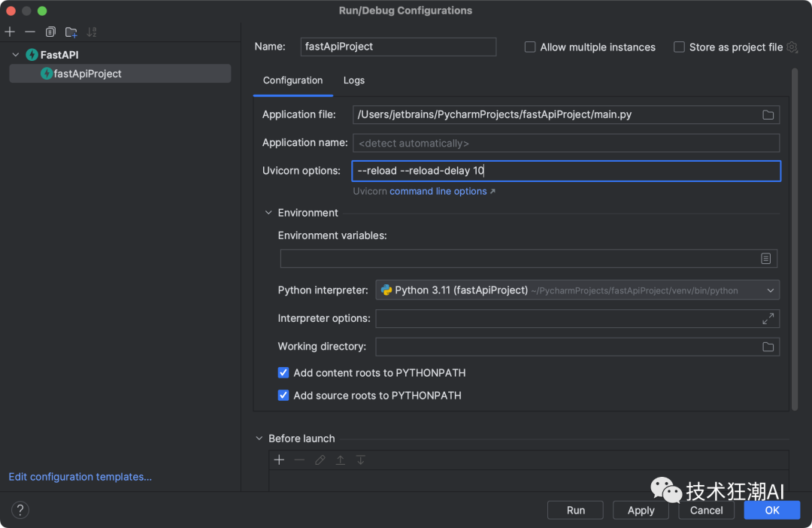The height and width of the screenshot is (528, 812).
Task: Enable Allow multiple instances checkbox
Action: click(x=531, y=47)
